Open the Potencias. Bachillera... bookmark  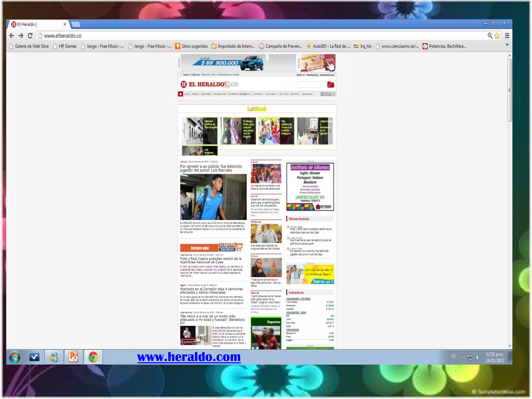pyautogui.click(x=444, y=46)
